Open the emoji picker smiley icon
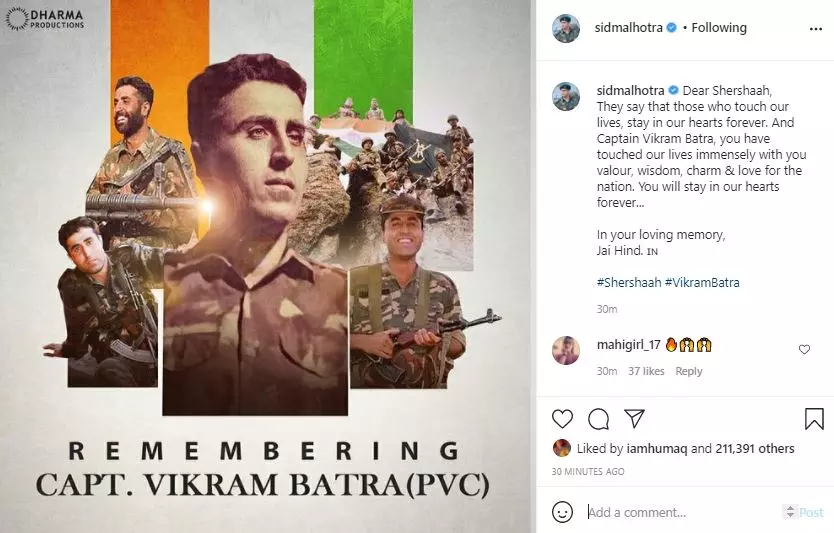 click(x=562, y=512)
